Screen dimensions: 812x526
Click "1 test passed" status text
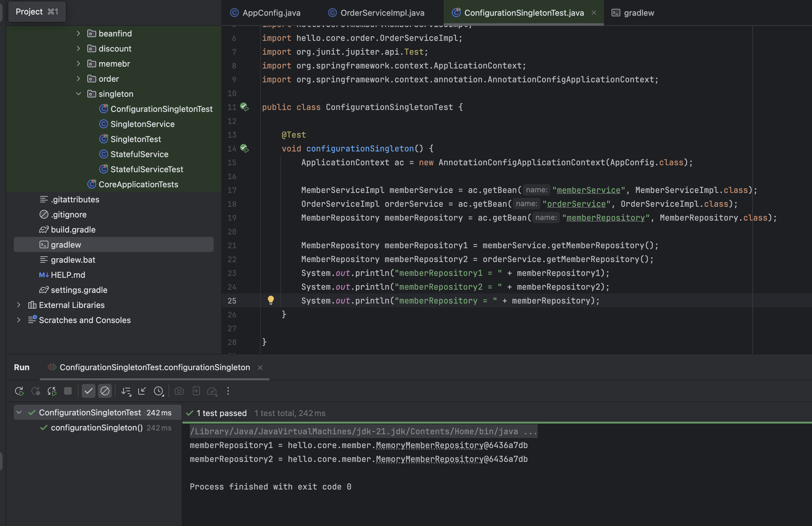click(222, 413)
